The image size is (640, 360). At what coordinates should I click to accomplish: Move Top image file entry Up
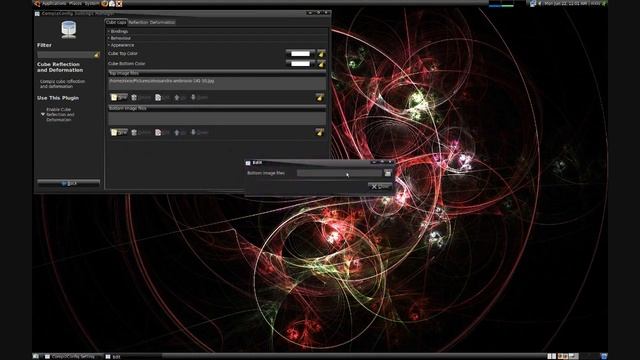pos(180,98)
